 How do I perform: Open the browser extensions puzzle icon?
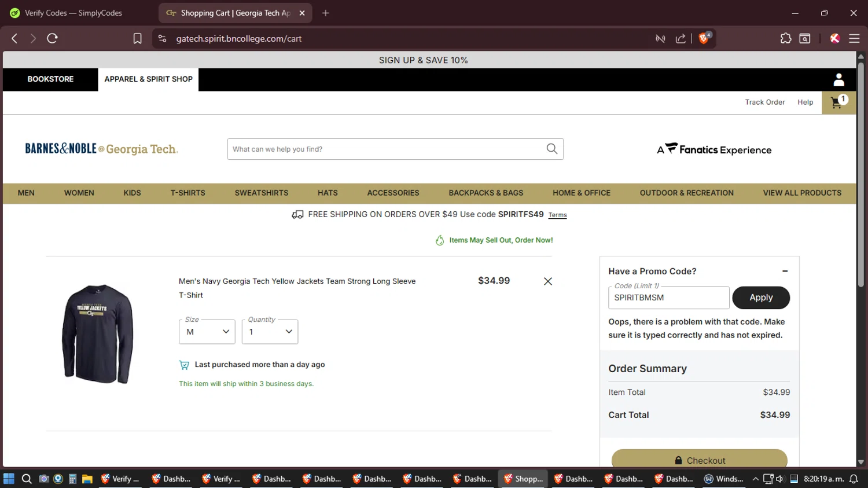[785, 38]
